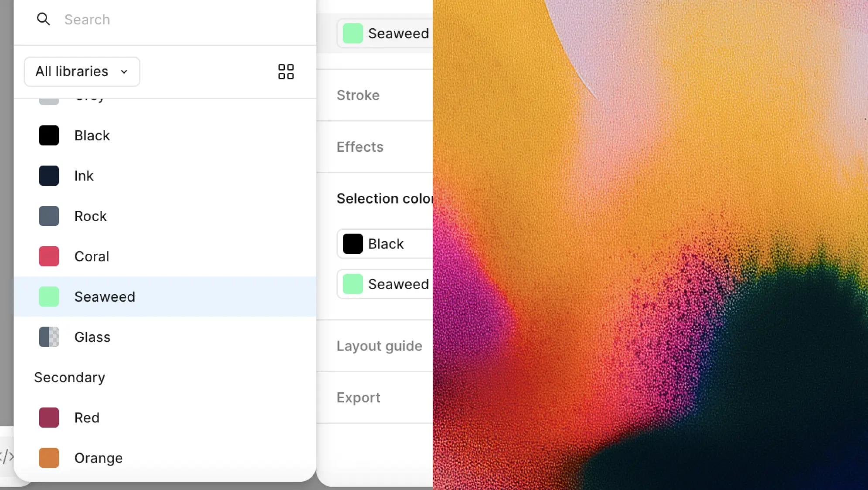Viewport: 868px width, 490px height.
Task: Click the All libraries chevron arrow
Action: tap(124, 72)
